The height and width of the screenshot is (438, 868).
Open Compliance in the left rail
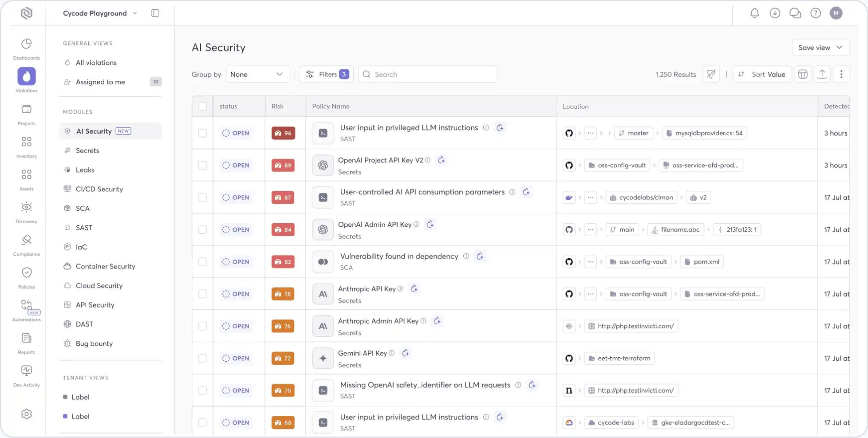[x=27, y=245]
